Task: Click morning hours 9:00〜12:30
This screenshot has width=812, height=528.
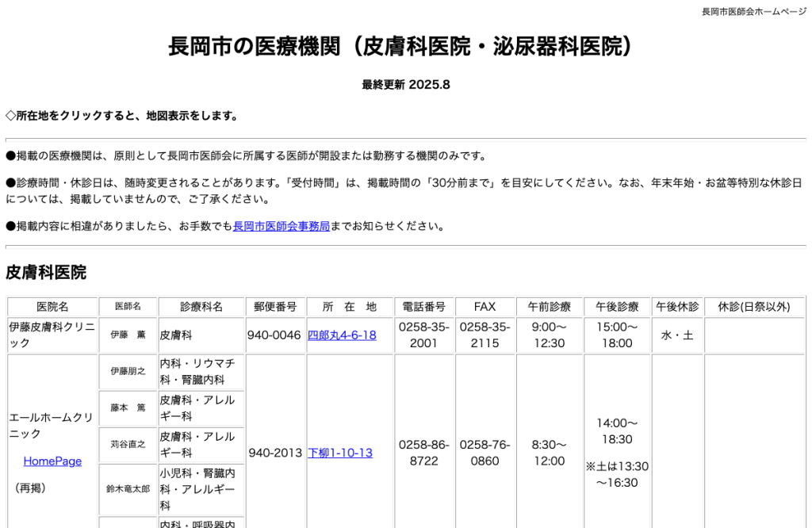Action: (550, 335)
